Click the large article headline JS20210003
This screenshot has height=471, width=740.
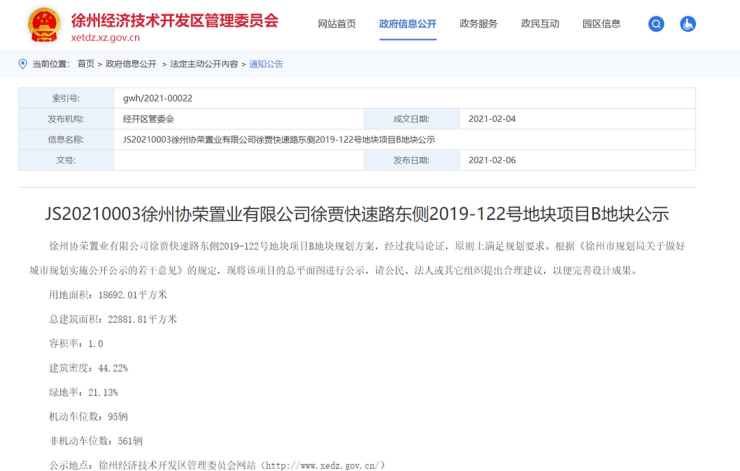point(357,214)
